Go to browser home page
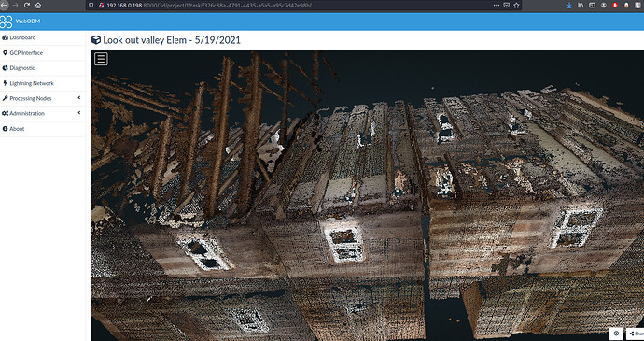This screenshot has height=341, width=644. (x=38, y=6)
